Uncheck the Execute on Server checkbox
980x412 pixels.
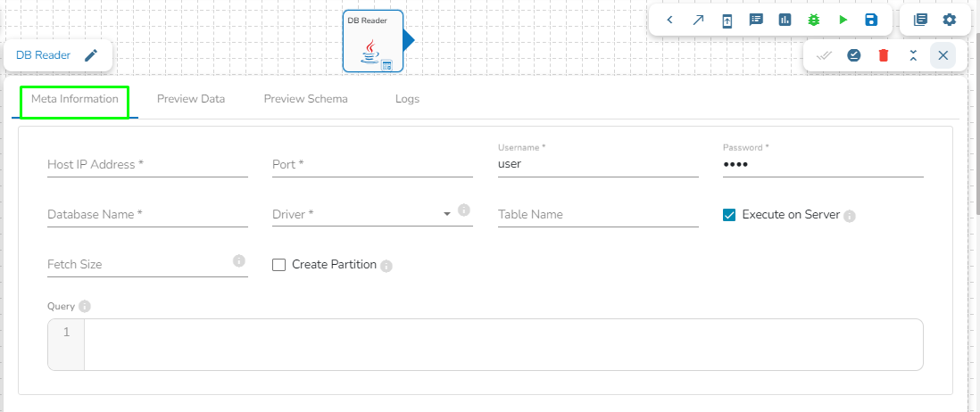coord(729,215)
